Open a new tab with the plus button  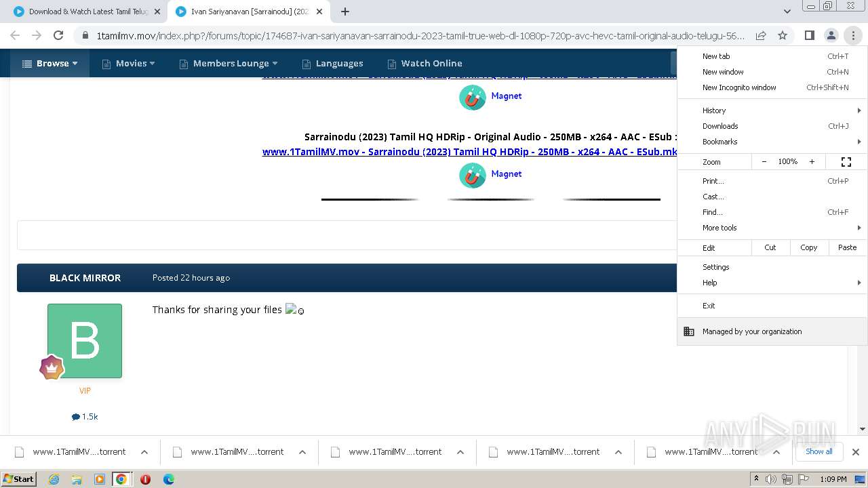click(x=345, y=12)
